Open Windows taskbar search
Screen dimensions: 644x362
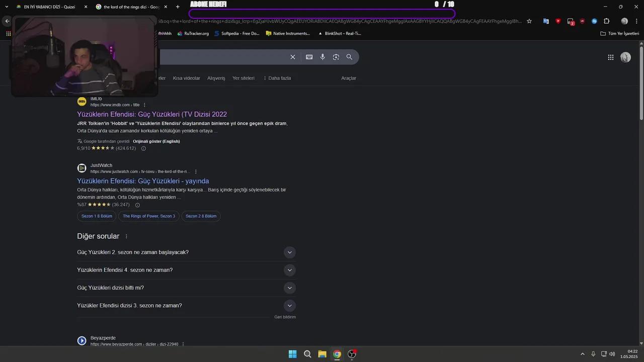(x=307, y=354)
